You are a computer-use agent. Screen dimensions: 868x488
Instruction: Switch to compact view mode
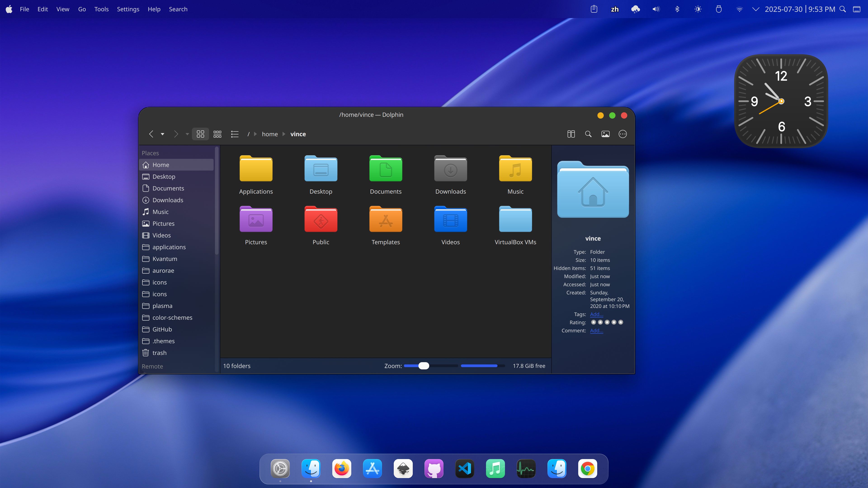coord(217,134)
